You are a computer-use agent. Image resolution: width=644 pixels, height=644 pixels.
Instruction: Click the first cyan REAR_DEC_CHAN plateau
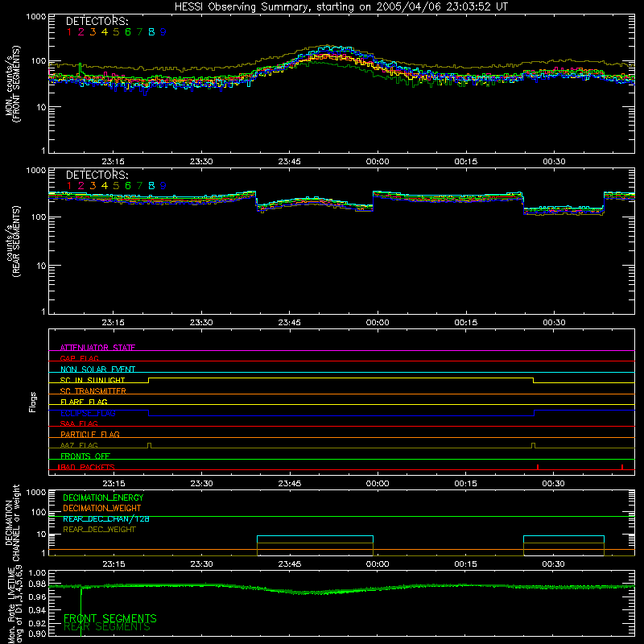click(315, 536)
